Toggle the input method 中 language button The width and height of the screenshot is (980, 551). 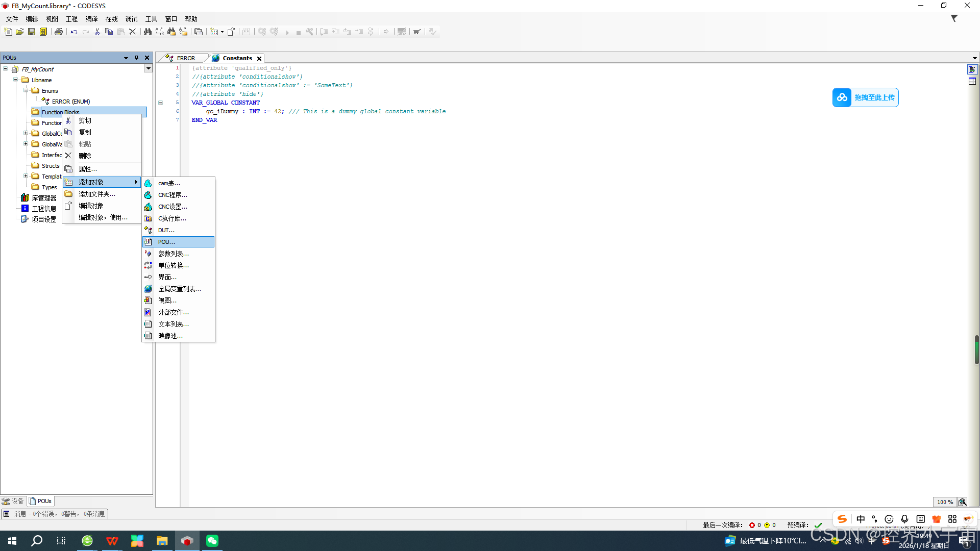[x=861, y=519]
